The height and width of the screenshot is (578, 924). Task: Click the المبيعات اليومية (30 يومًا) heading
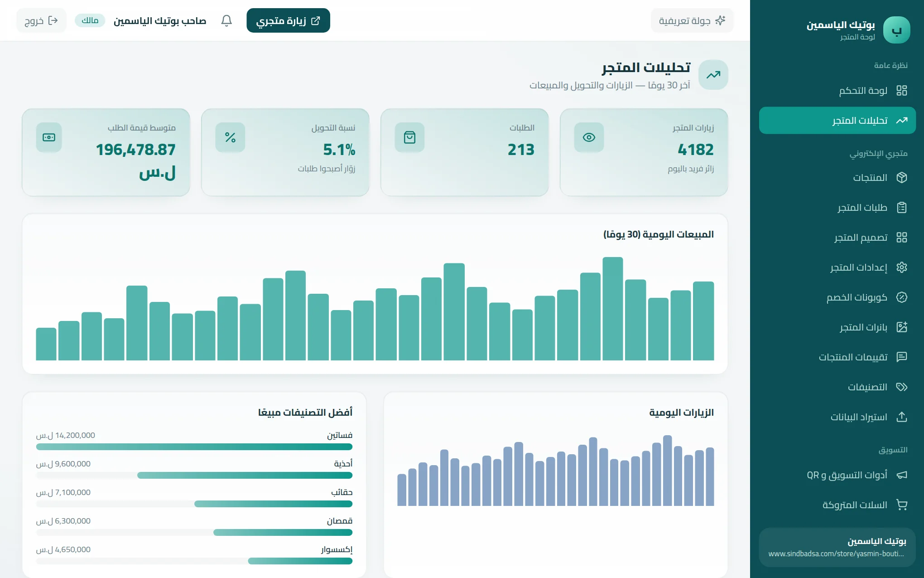659,234
